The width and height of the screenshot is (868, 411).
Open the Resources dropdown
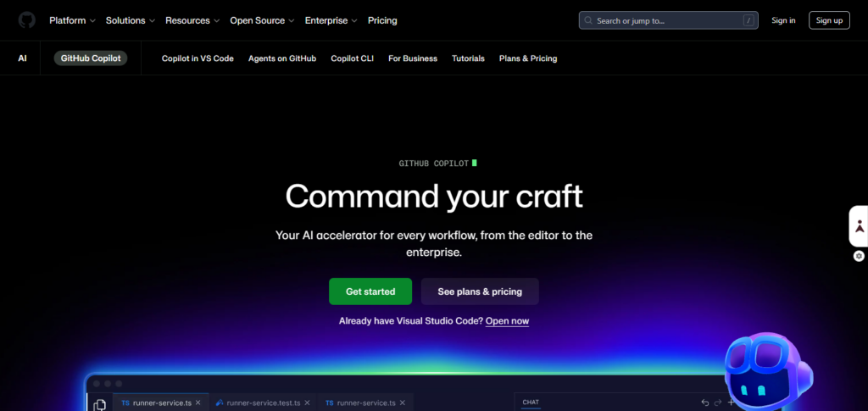coord(192,20)
